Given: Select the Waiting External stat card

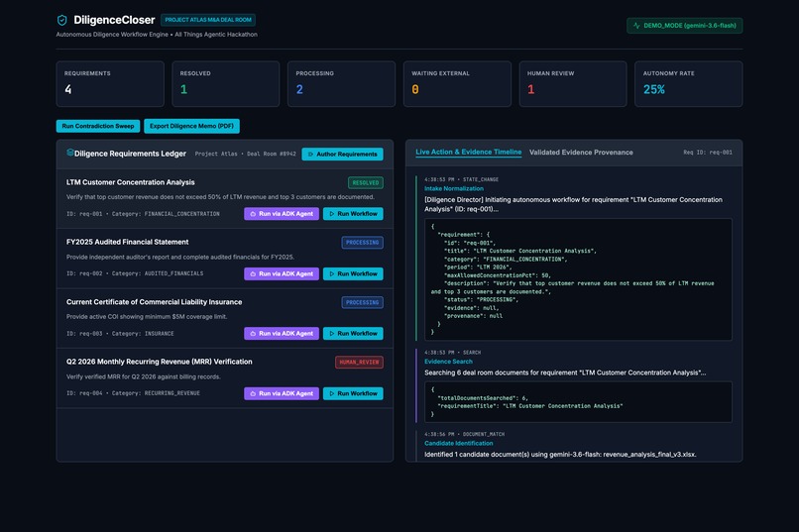Looking at the screenshot, I should [457, 84].
